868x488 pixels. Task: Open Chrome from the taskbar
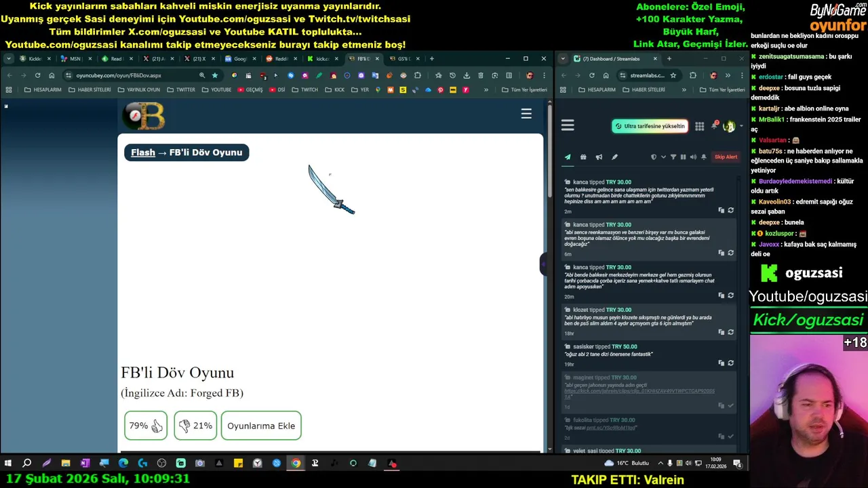pyautogui.click(x=296, y=464)
